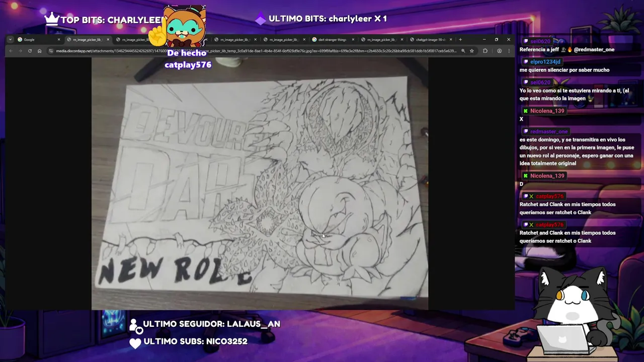Image resolution: width=644 pixels, height=362 pixels.
Task: Open the Chrome profile avatar menu
Action: pos(499,51)
